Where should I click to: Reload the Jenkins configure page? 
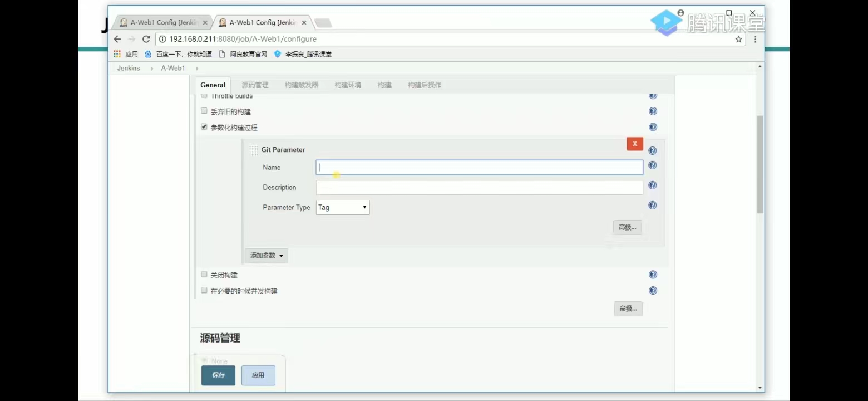[146, 39]
